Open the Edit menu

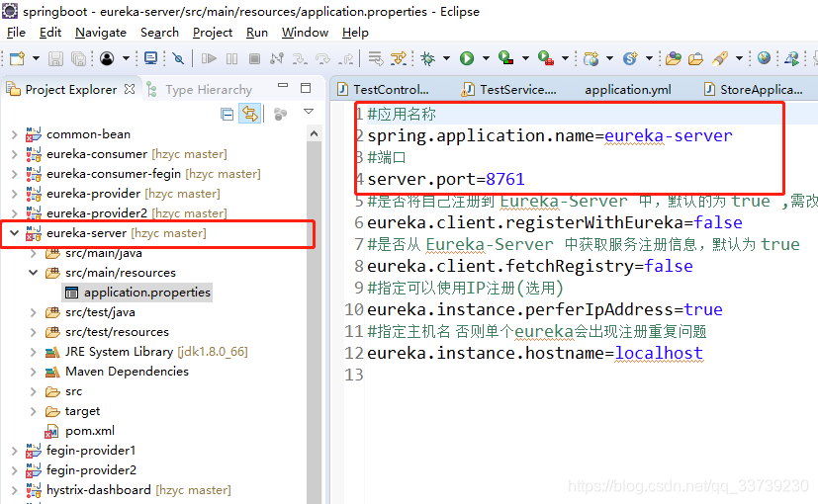(x=50, y=33)
